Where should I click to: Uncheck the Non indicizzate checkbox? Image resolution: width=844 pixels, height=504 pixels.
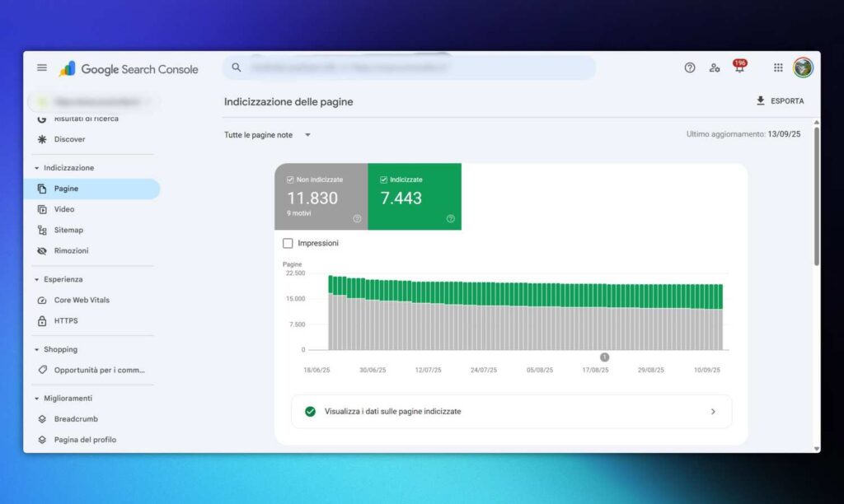(292, 179)
